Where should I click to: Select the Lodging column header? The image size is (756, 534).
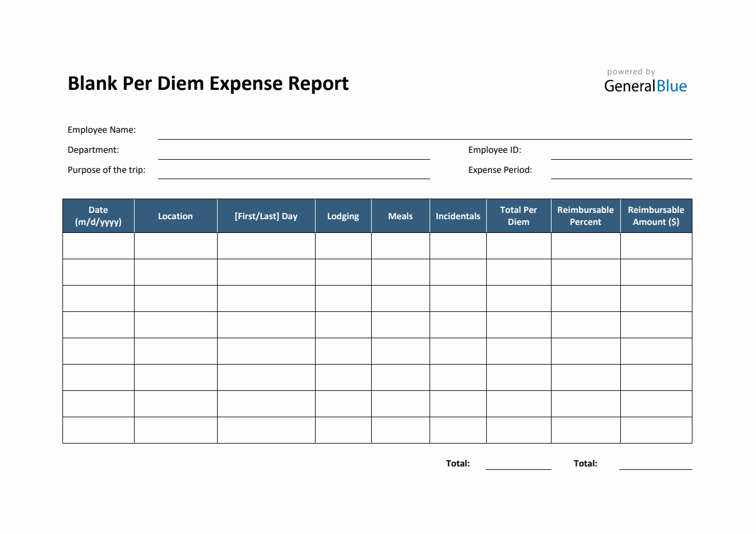tap(343, 216)
